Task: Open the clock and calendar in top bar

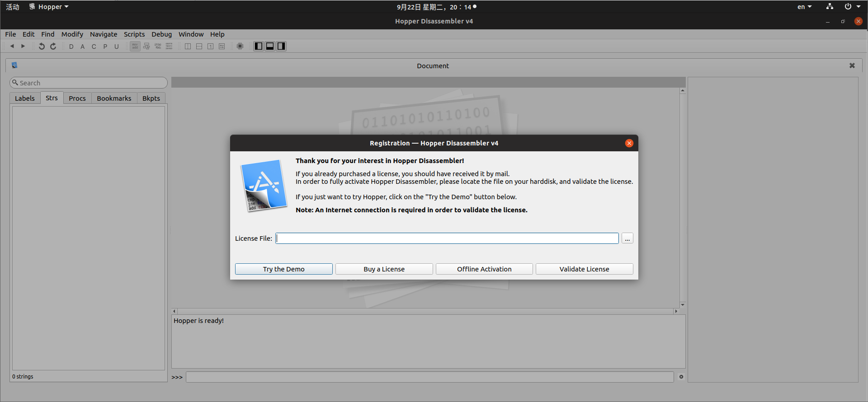Action: [x=437, y=7]
